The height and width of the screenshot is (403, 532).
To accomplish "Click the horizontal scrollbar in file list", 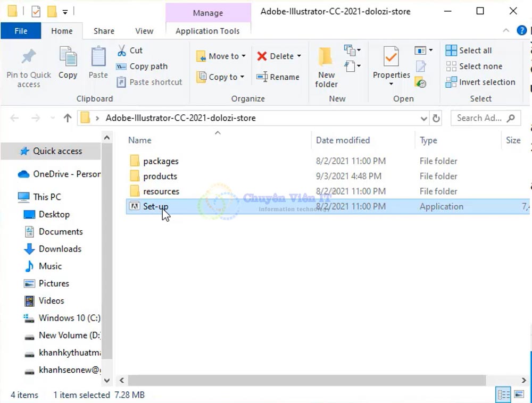I will 306,381.
